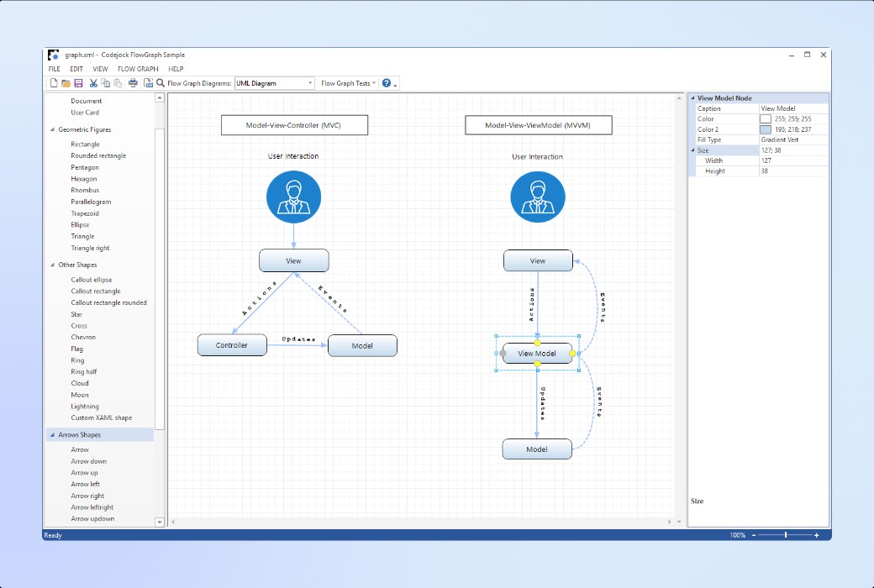Click the Open folder icon
The image size is (874, 588).
click(66, 83)
